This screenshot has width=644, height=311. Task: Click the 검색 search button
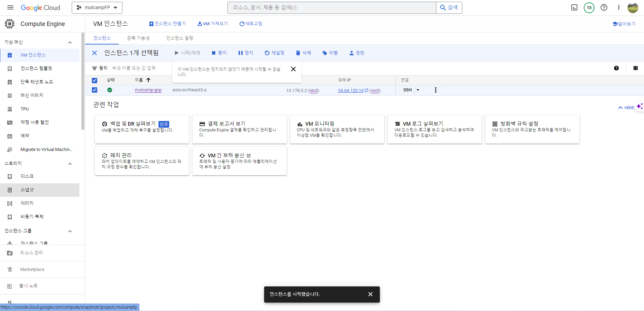point(449,7)
